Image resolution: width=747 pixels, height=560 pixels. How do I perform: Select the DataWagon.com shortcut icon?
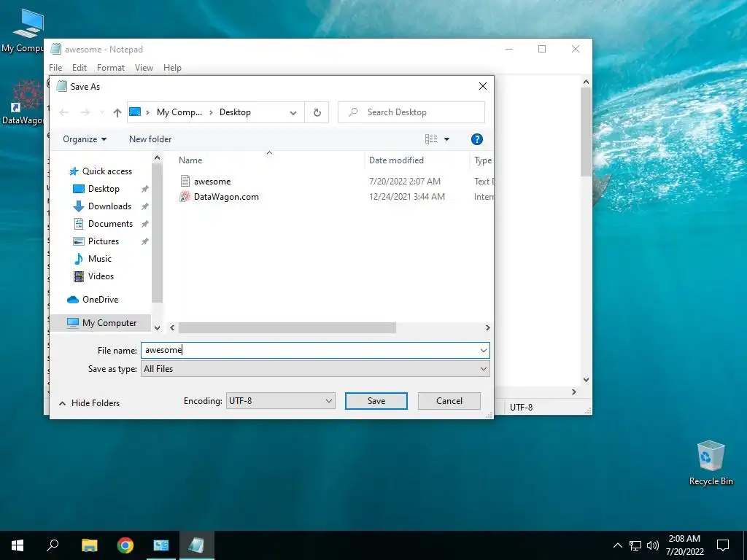(x=185, y=197)
